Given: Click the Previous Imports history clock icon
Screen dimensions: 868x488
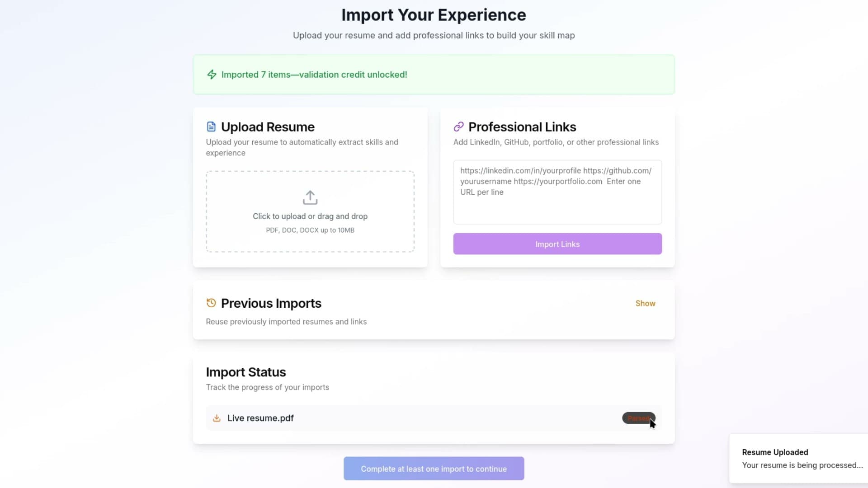Looking at the screenshot, I should tap(211, 303).
